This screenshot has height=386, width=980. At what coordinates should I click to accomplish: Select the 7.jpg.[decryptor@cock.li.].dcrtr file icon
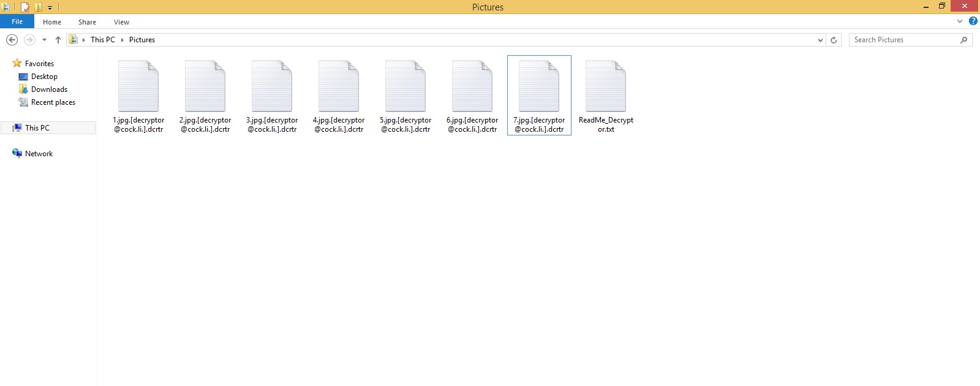pyautogui.click(x=539, y=86)
